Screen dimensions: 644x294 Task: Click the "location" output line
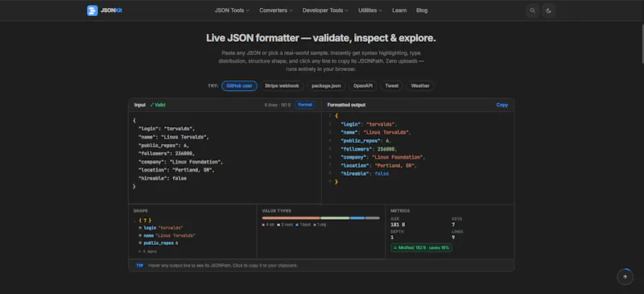[418, 165]
